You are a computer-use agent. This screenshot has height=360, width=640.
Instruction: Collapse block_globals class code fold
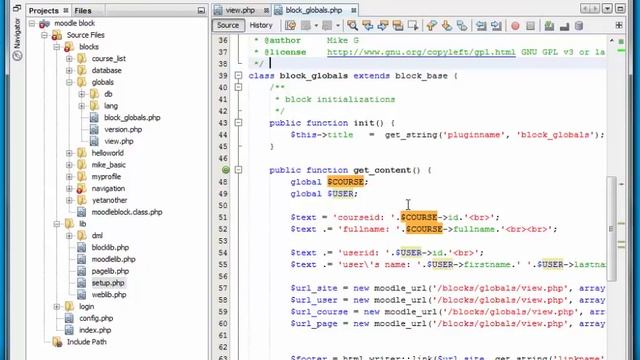tap(238, 76)
